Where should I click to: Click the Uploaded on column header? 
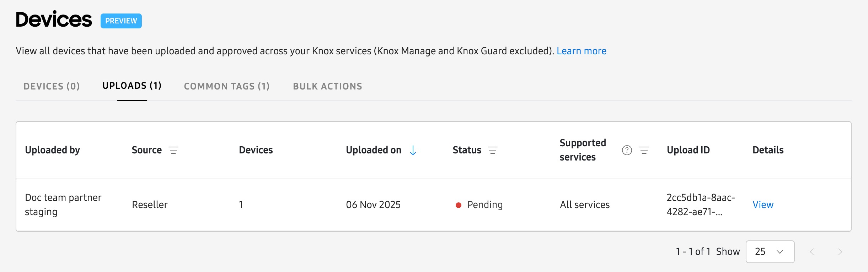tap(373, 150)
